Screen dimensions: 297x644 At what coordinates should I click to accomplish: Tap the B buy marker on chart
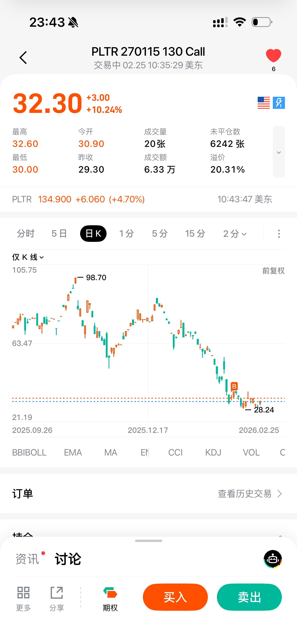[x=234, y=386]
